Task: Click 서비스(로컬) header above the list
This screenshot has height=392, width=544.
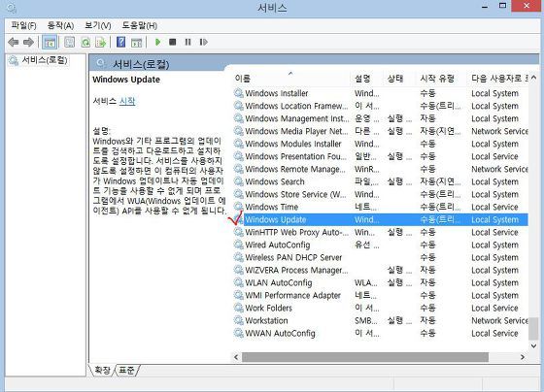Action: pos(141,64)
